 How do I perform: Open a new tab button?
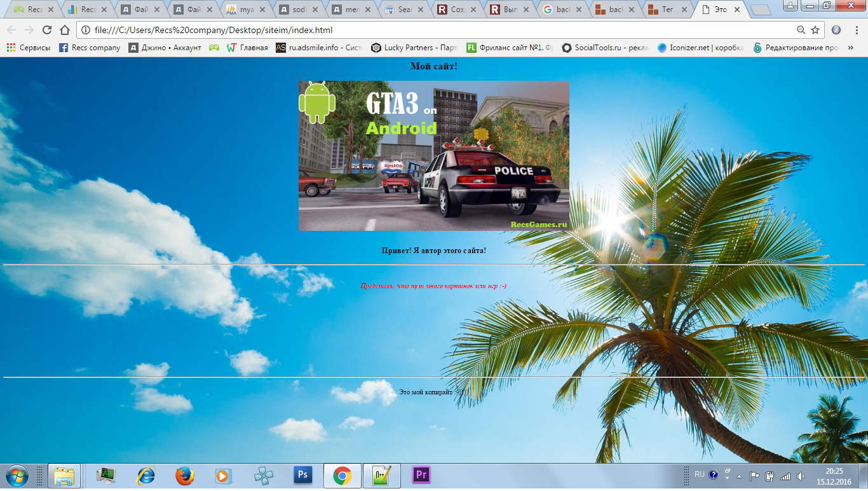pos(760,10)
